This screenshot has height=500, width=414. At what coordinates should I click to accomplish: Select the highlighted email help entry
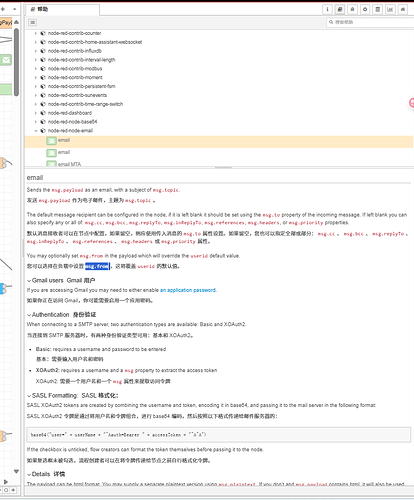[x=219, y=141]
